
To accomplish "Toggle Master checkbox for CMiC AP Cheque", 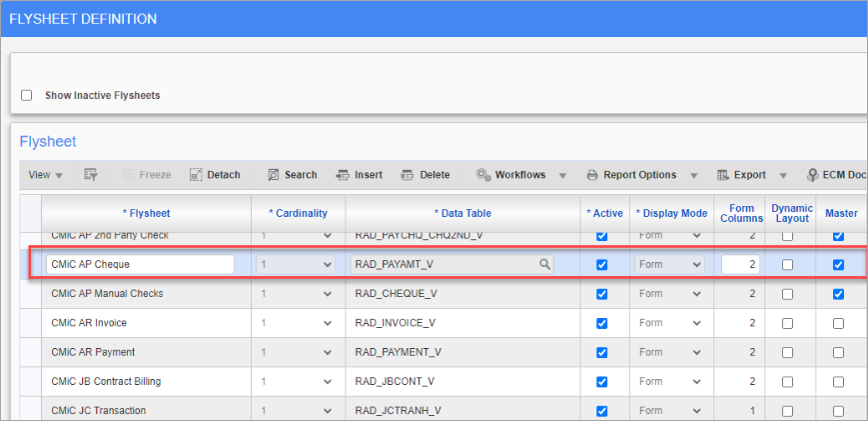I will 839,265.
